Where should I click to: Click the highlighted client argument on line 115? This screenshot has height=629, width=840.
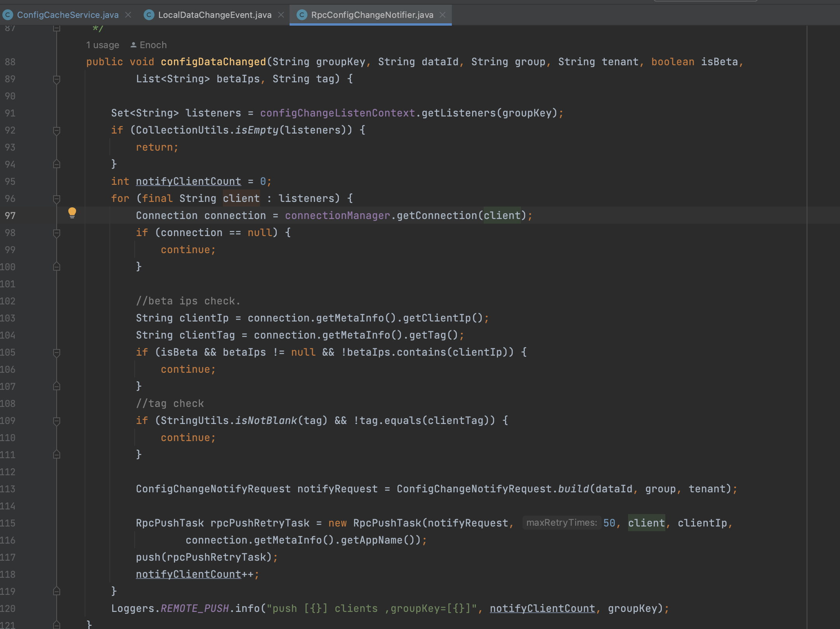pos(646,523)
